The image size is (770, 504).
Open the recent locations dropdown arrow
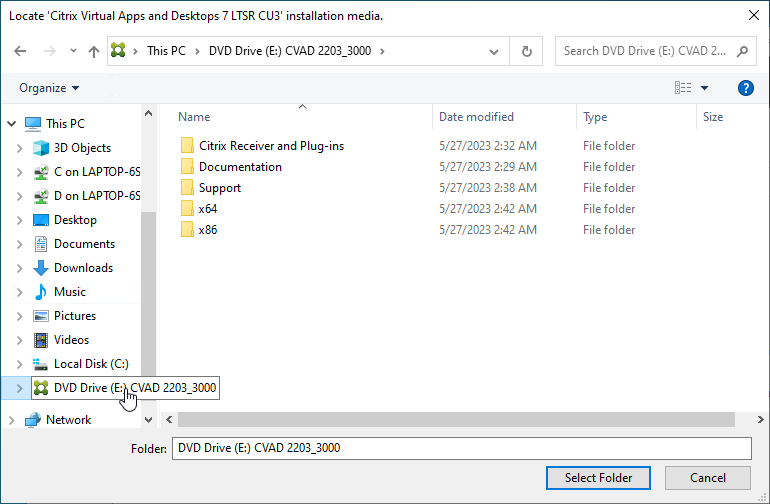pyautogui.click(x=73, y=51)
